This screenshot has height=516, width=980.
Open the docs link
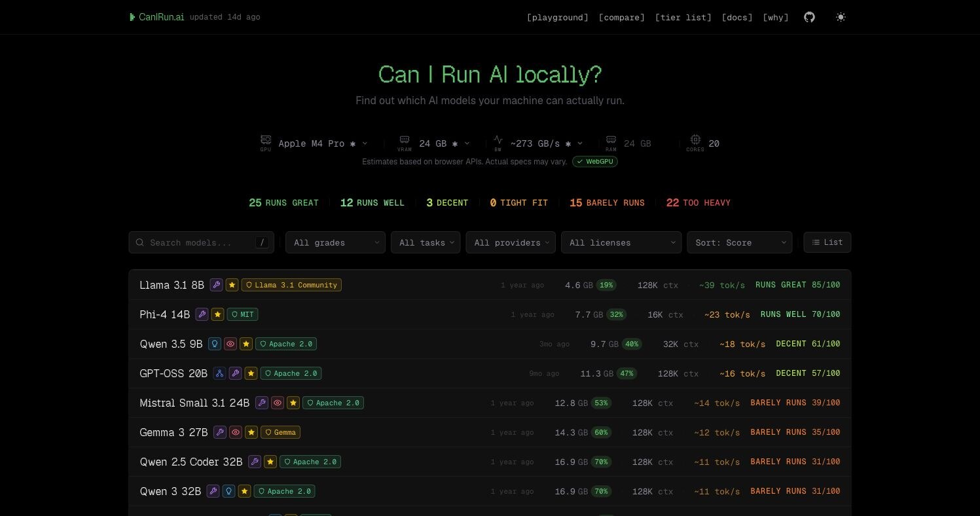(737, 17)
